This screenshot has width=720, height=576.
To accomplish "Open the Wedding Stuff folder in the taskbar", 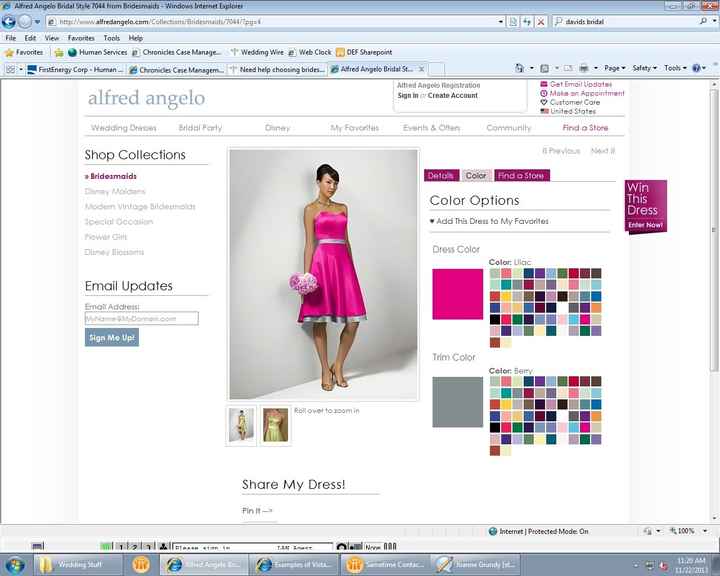I will click(78, 565).
